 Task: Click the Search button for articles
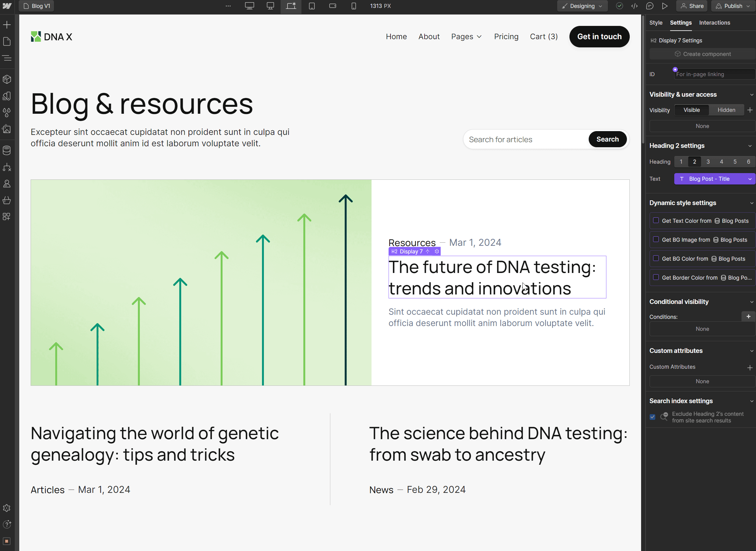pyautogui.click(x=607, y=139)
